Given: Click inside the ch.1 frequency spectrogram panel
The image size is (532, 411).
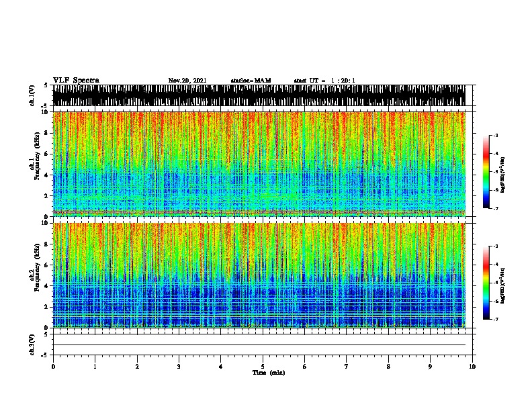Looking at the screenshot, I should pos(259,164).
